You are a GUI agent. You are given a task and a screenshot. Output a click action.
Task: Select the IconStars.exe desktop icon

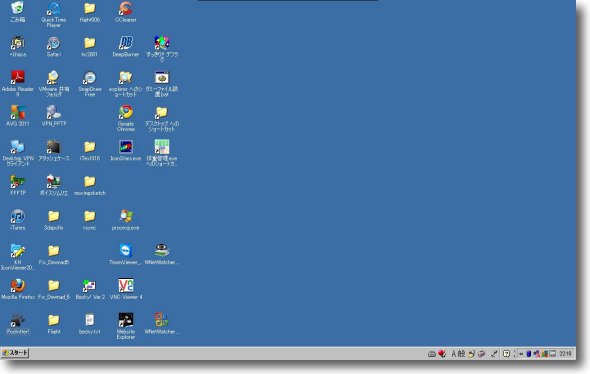tap(126, 150)
